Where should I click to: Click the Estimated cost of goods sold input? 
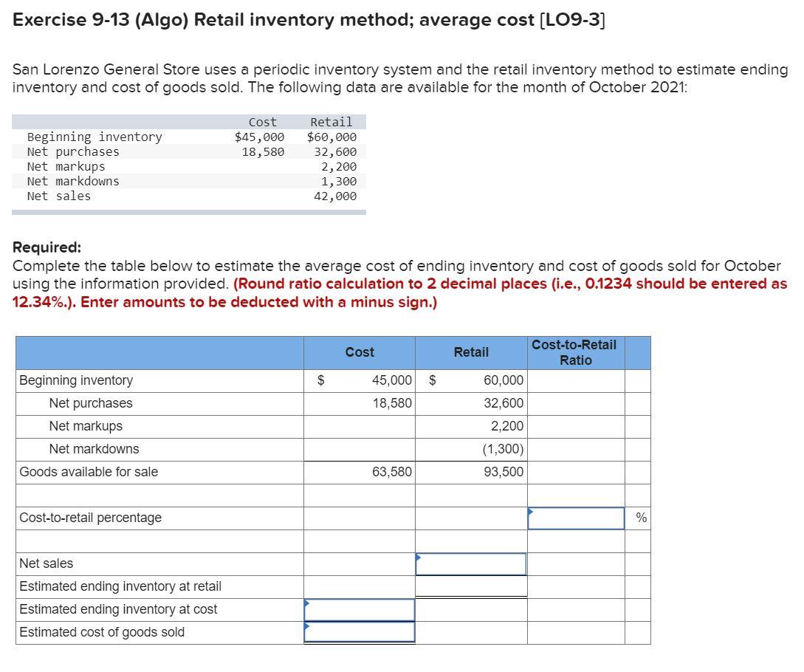(359, 632)
